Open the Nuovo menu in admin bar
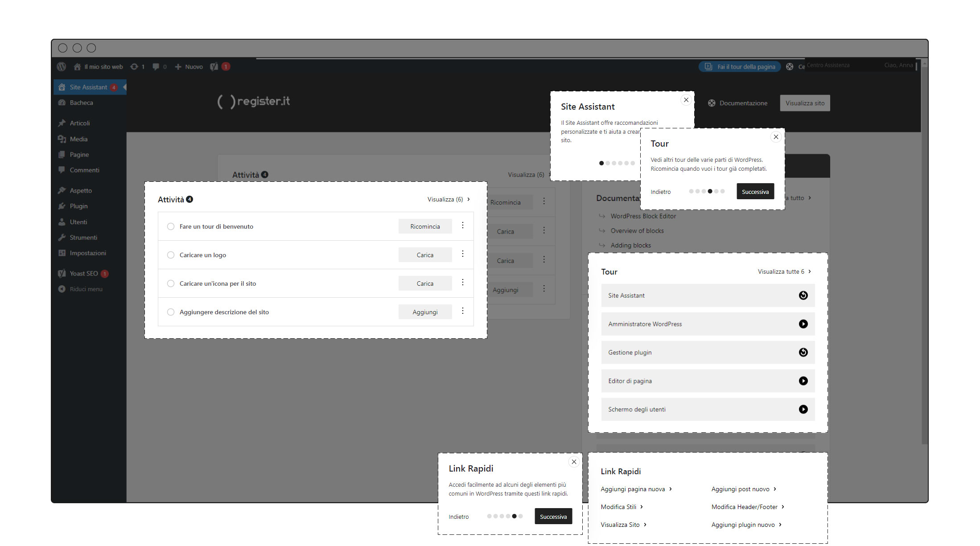This screenshot has width=980, height=546. pyautogui.click(x=189, y=67)
